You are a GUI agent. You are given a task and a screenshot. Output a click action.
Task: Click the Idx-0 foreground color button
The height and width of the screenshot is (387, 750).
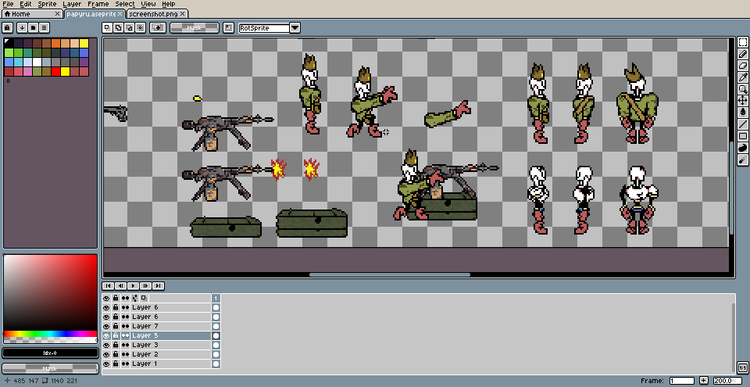(50, 353)
